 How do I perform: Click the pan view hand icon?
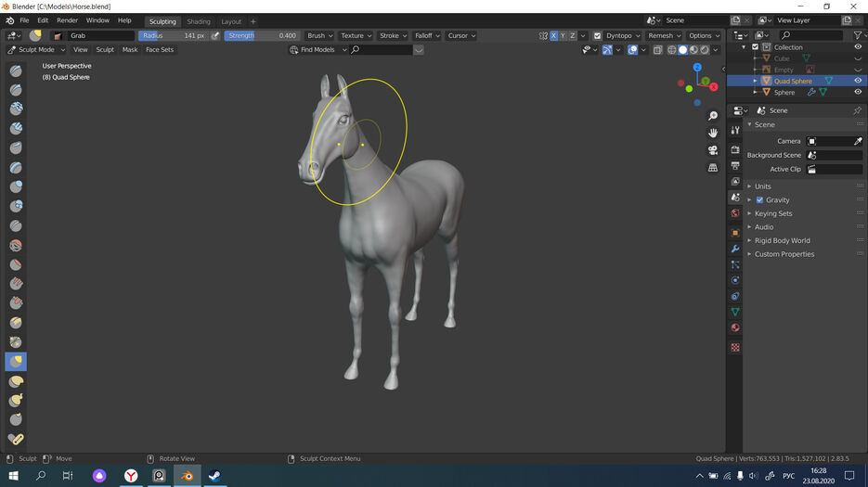pos(713,133)
